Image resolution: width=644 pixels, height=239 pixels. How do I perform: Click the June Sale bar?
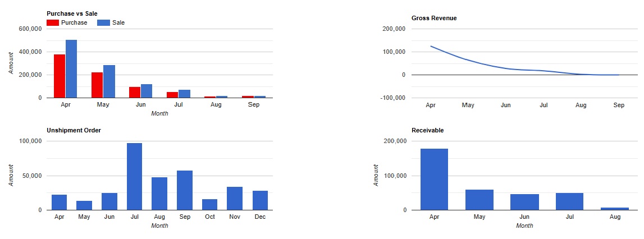click(147, 91)
